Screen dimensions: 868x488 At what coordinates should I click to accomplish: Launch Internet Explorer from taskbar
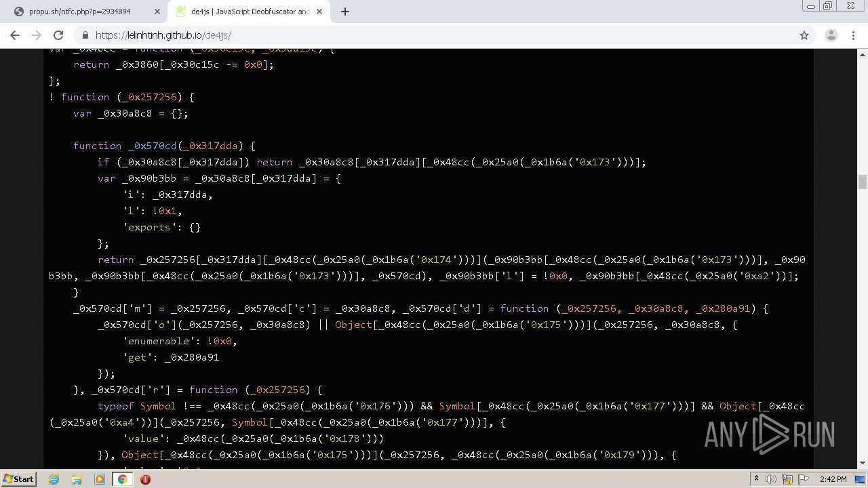[54, 479]
